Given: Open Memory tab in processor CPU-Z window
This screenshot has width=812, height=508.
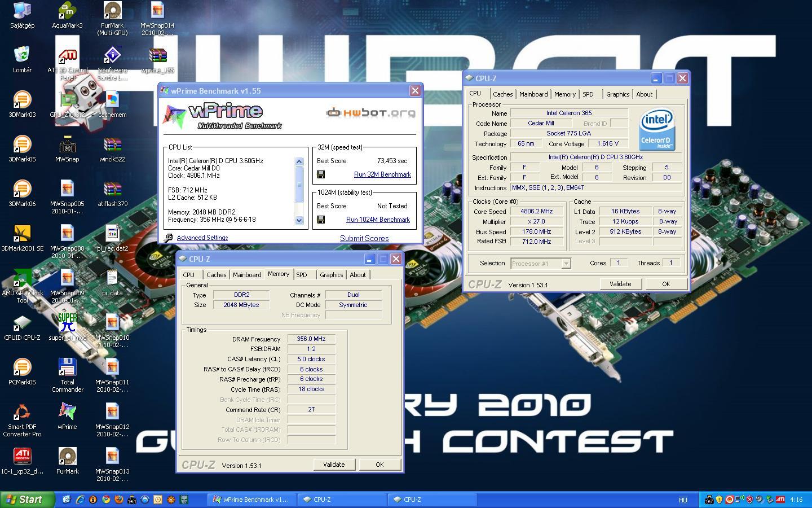Looking at the screenshot, I should pos(564,94).
